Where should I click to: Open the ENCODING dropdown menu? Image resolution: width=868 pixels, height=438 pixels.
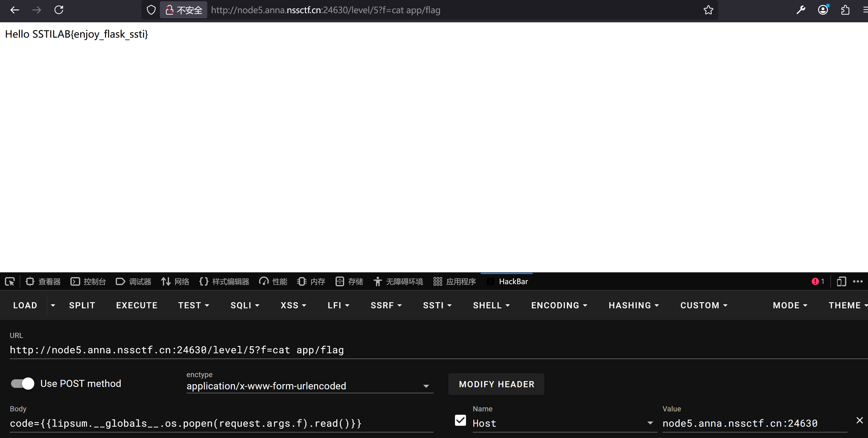559,305
